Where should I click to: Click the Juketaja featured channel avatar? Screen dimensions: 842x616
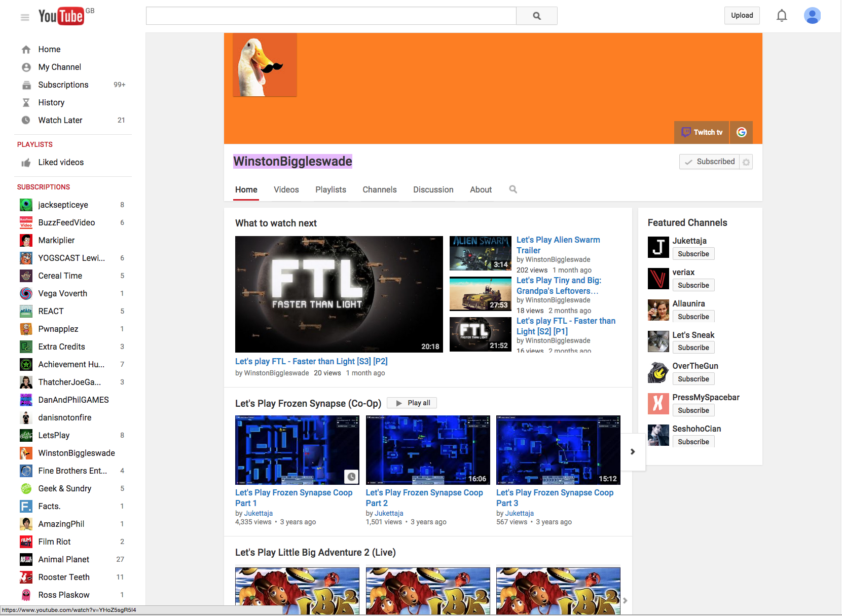tap(658, 247)
